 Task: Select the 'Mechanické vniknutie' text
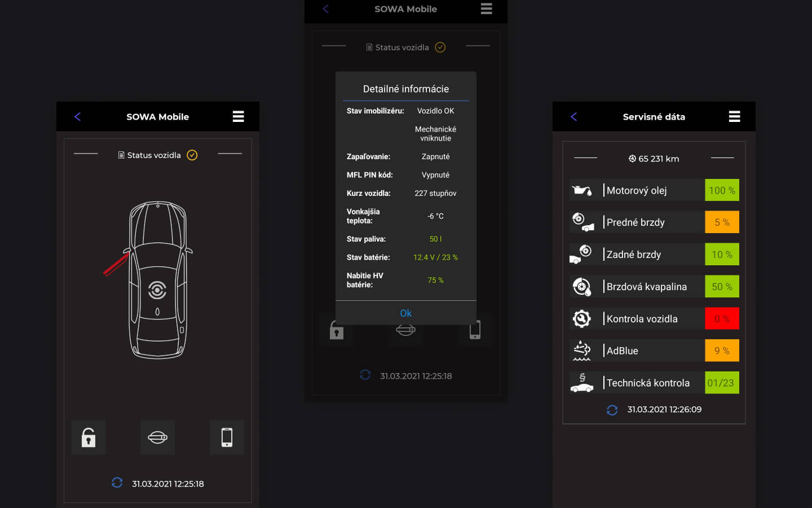435,134
